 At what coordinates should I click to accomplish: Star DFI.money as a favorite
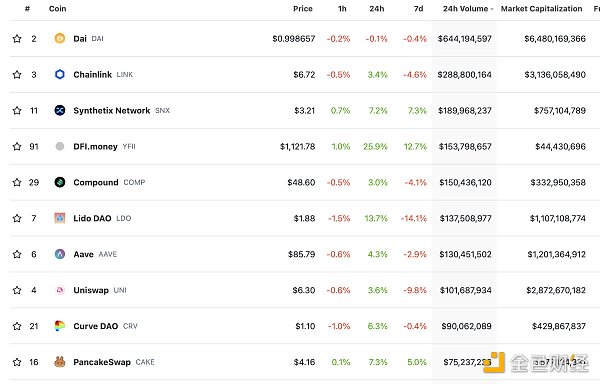pyautogui.click(x=17, y=146)
